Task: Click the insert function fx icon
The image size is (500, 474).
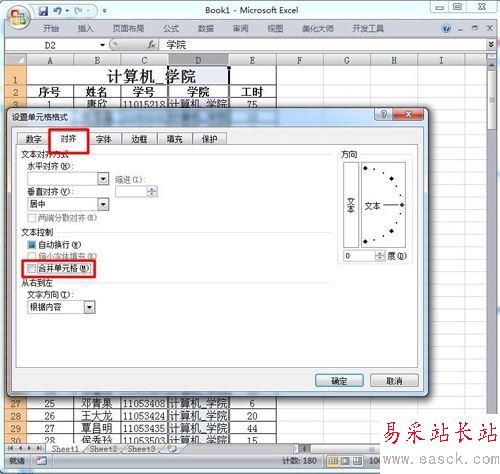Action: click(152, 45)
